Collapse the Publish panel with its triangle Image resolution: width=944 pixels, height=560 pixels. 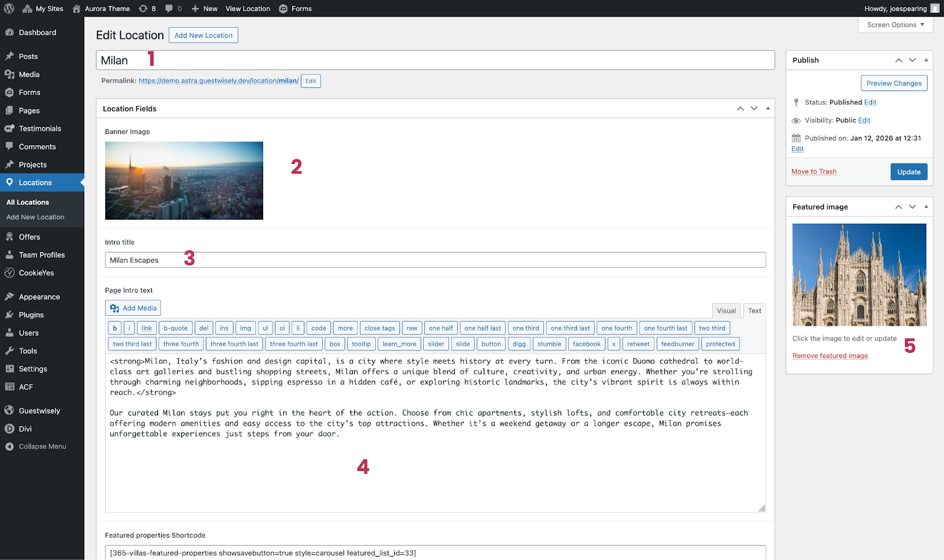pyautogui.click(x=926, y=60)
